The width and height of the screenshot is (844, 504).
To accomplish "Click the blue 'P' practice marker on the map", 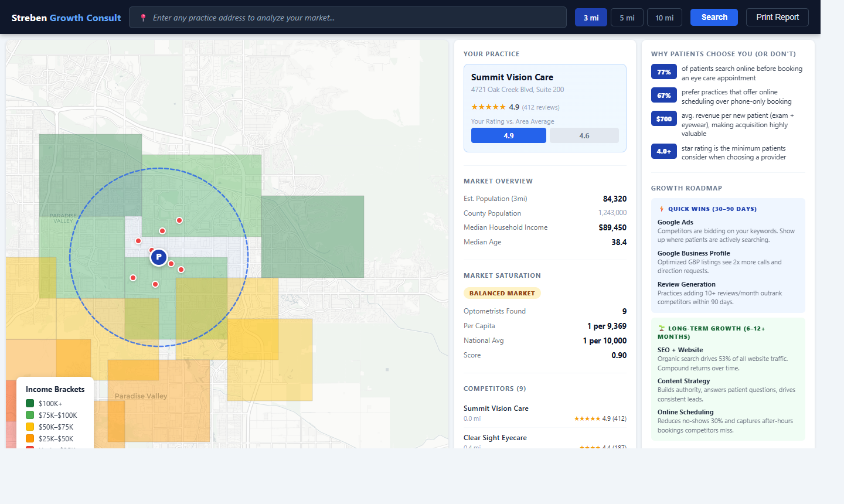I will coord(158,257).
